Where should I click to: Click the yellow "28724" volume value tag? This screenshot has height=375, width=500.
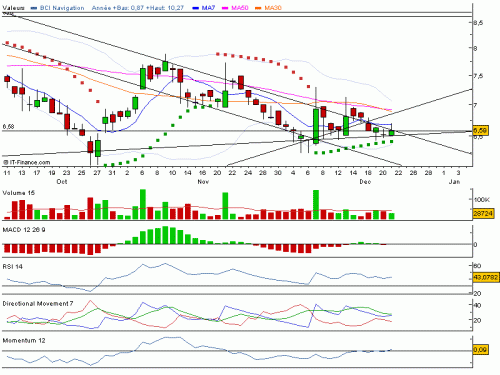[x=483, y=213]
